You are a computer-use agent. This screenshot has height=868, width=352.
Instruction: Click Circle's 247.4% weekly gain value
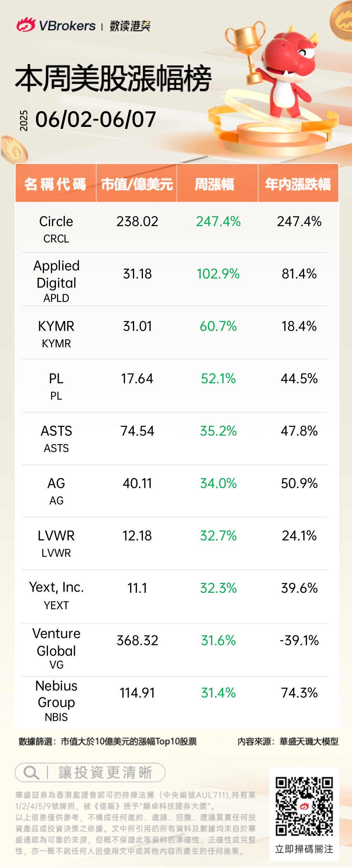[x=218, y=221]
